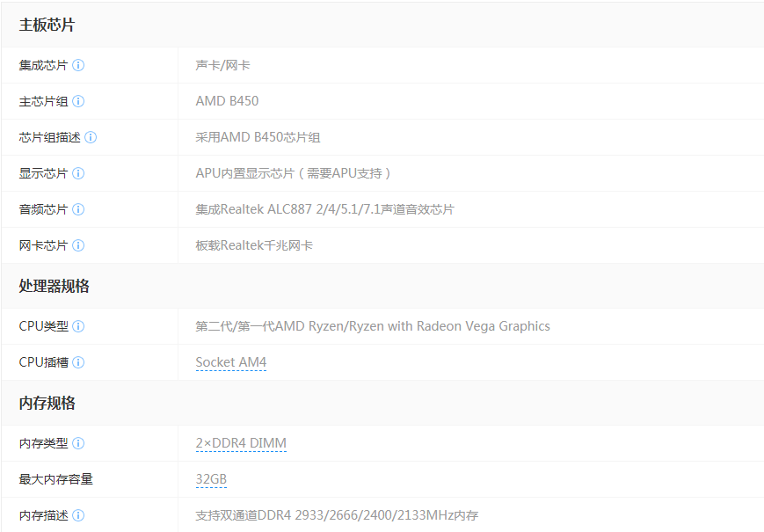The image size is (764, 532).
Task: Click the 主板芯片 section header
Action: 47,26
